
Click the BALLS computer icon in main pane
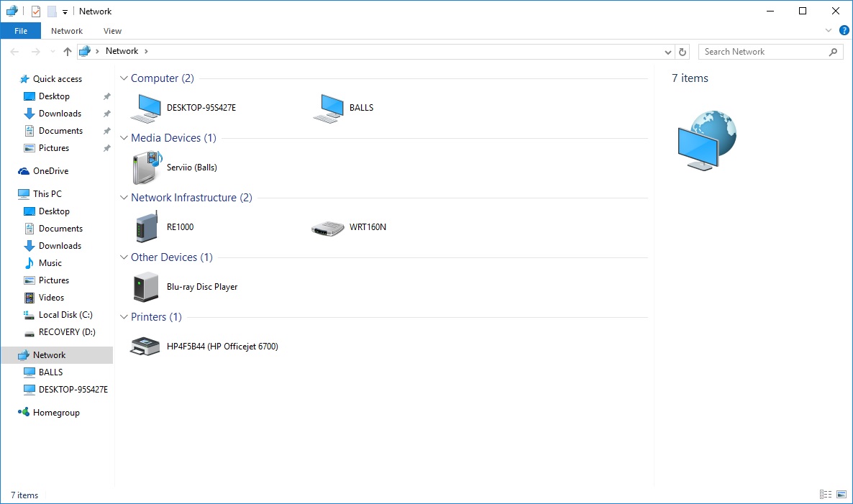coord(330,108)
